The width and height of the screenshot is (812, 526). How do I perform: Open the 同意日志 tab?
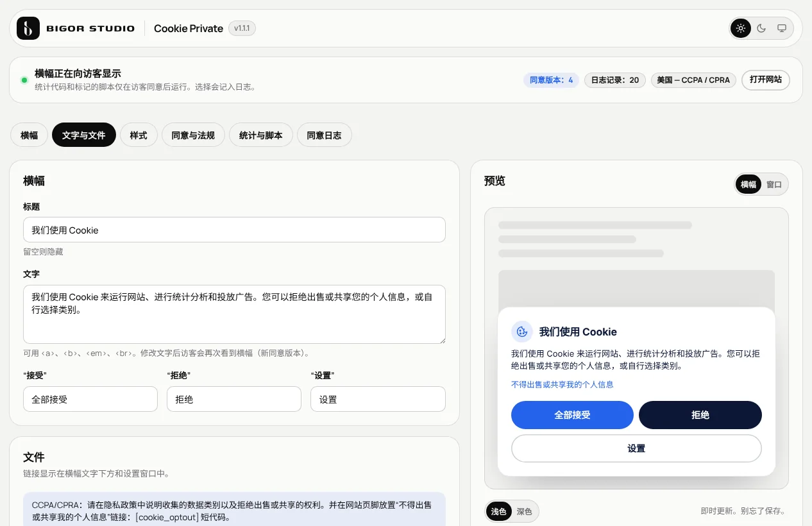click(325, 135)
